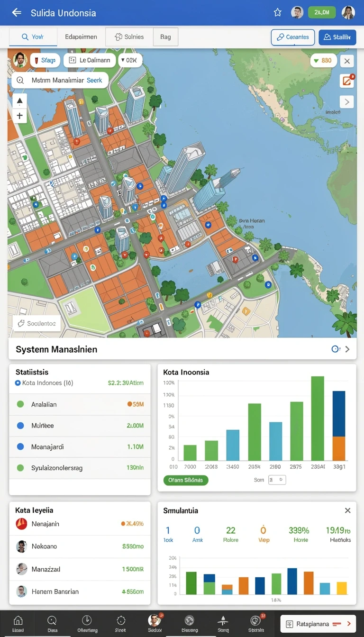
Task: Open the Sbtralir icon with badge
Action: pyautogui.click(x=256, y=623)
